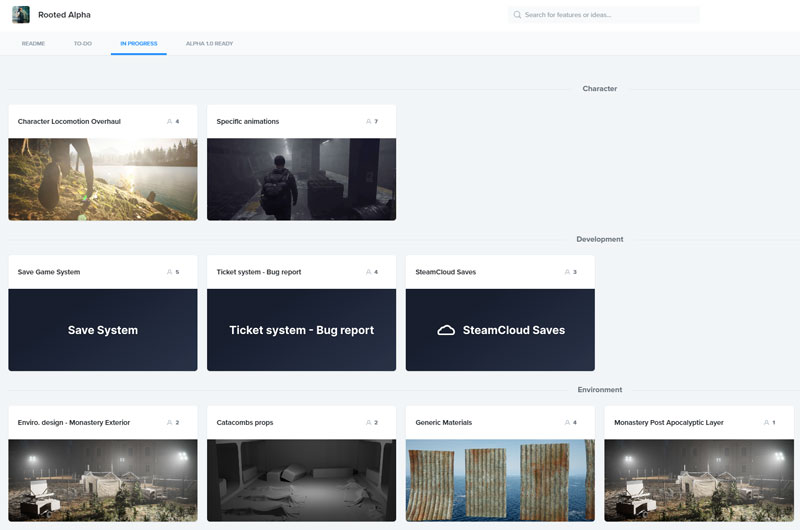Click the Rooted Alpha project title
This screenshot has height=530, width=800.
[x=64, y=15]
